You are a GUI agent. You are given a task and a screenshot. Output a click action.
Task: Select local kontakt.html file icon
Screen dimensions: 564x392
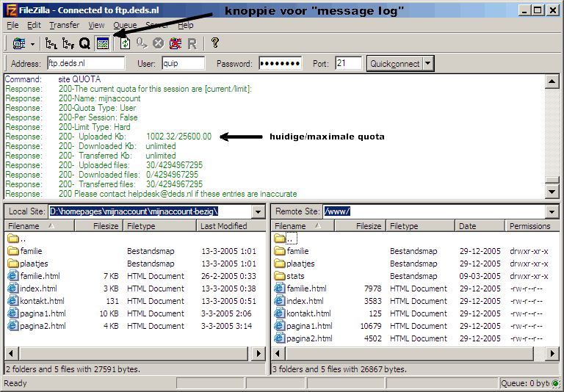coord(13,301)
